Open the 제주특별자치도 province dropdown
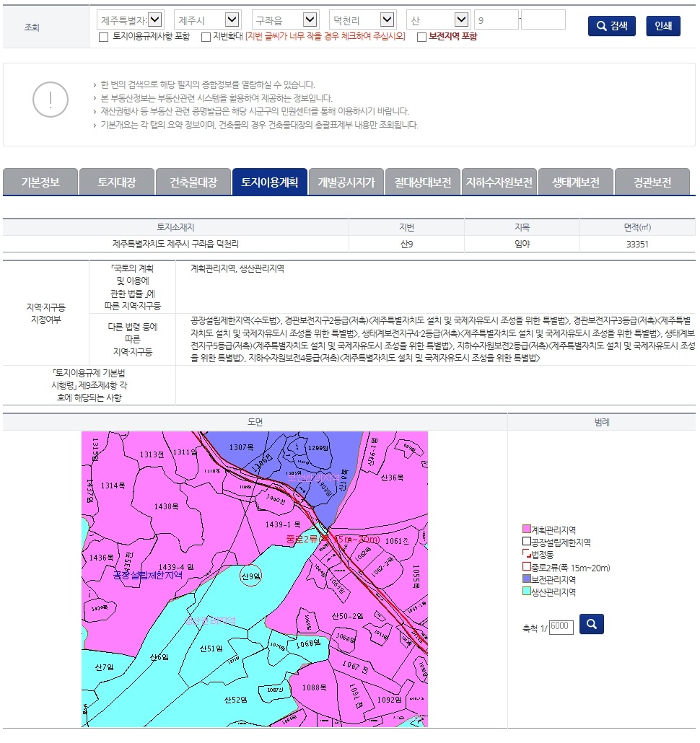The width and height of the screenshot is (700, 743). [x=131, y=20]
